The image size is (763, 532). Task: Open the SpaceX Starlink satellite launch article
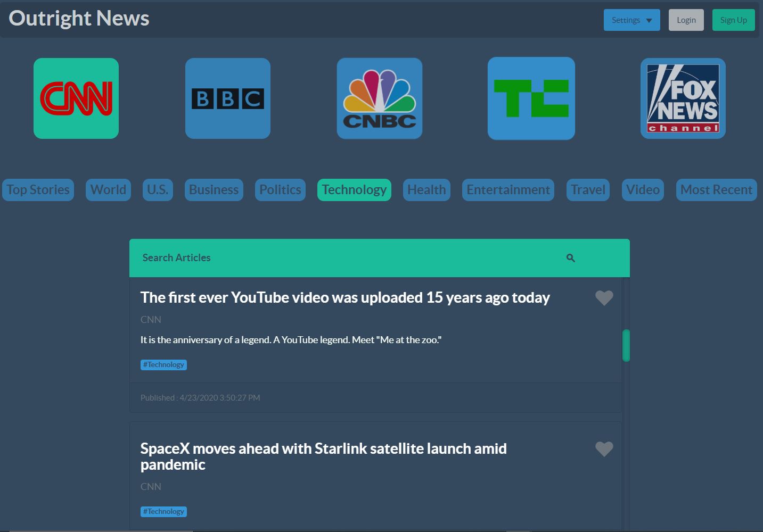[x=323, y=456]
